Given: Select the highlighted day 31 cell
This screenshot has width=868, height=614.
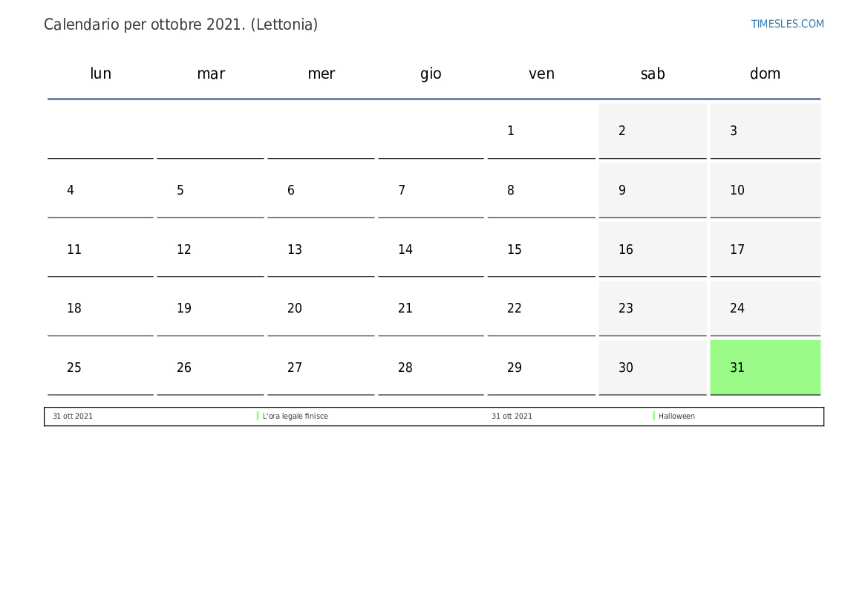Looking at the screenshot, I should 765,368.
